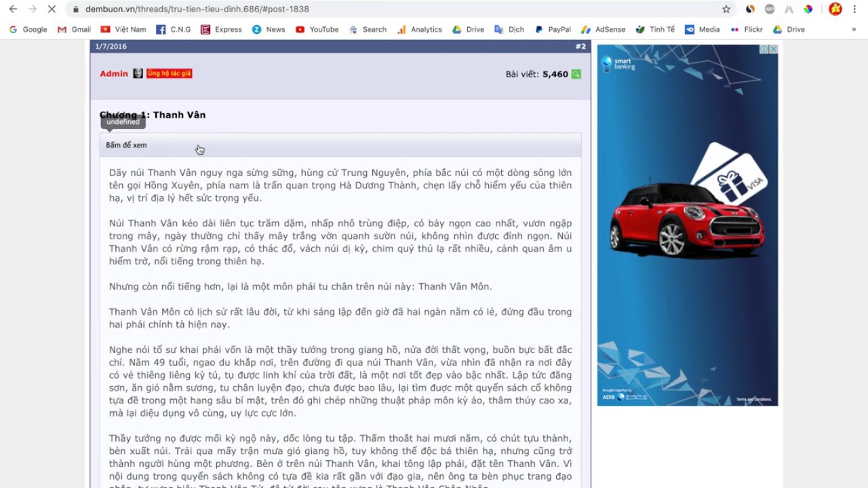This screenshot has width=868, height=488.
Task: Click the Chương 1: Thanh Vân heading
Action: (x=153, y=115)
